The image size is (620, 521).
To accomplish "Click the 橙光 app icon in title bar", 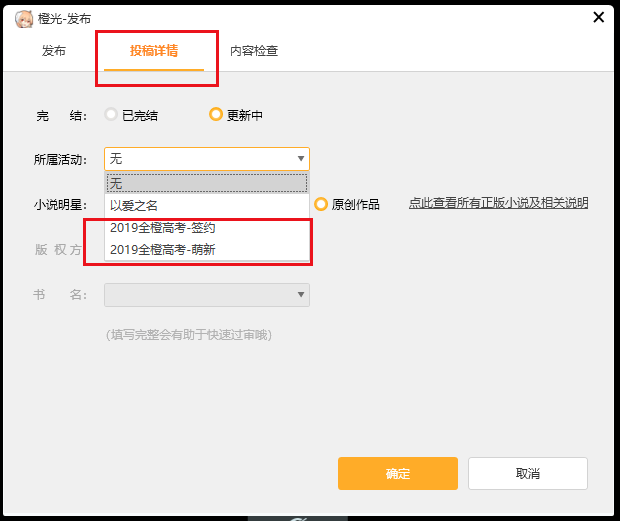I will (24, 18).
